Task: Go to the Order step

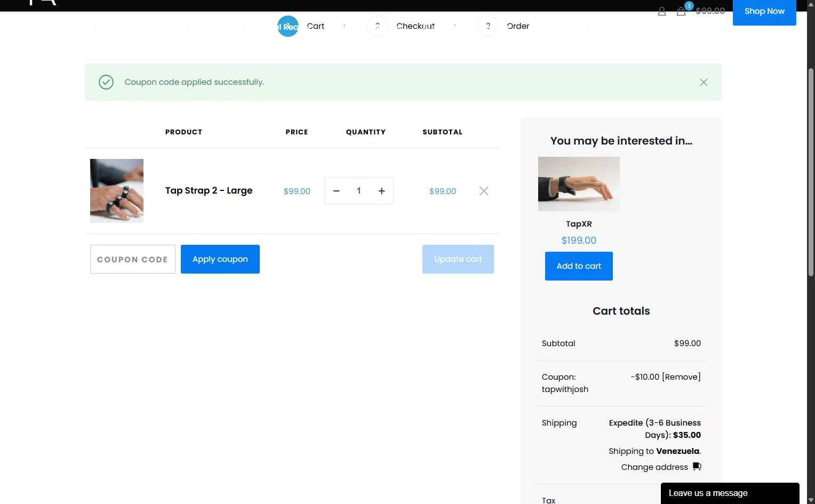Action: point(518,26)
